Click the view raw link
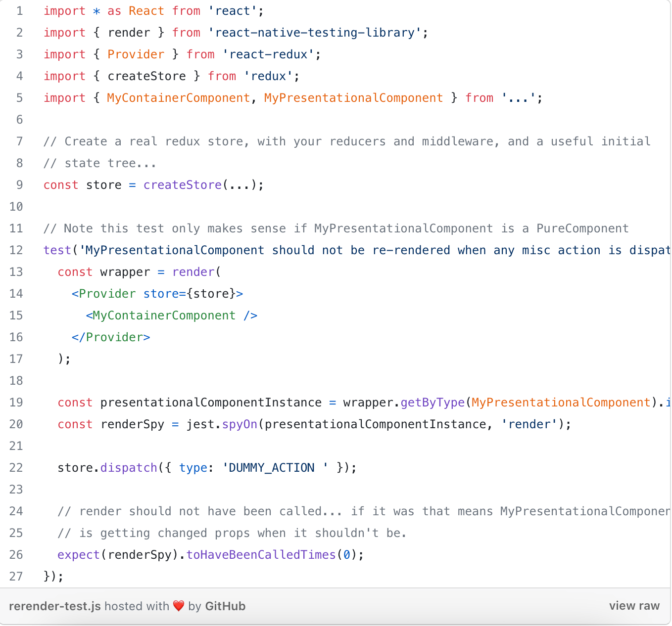Screen dimensions: 672x626 pyautogui.click(x=634, y=606)
